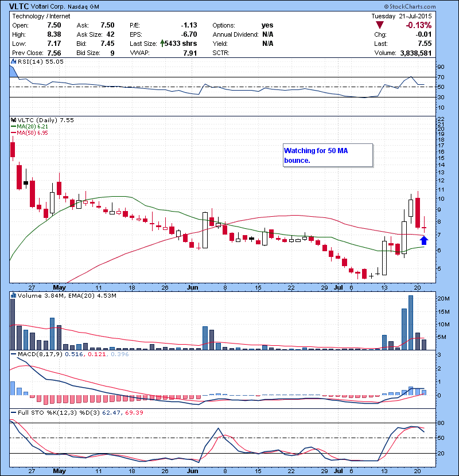
Task: Click the Nasdaq GM exchange label
Action: click(83, 7)
